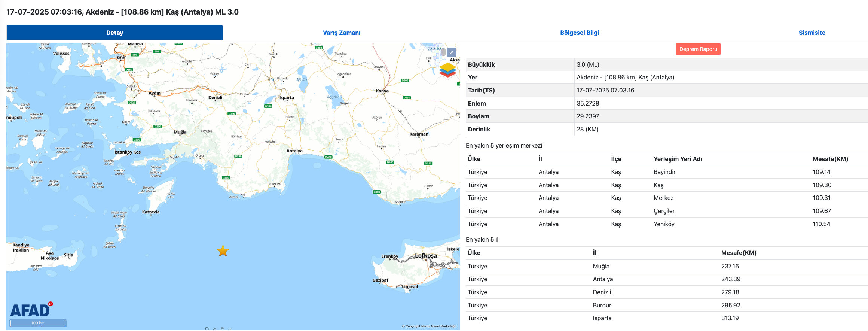This screenshot has height=331, width=868.
Task: Click the Muğla row in nearest provinces
Action: click(x=601, y=266)
